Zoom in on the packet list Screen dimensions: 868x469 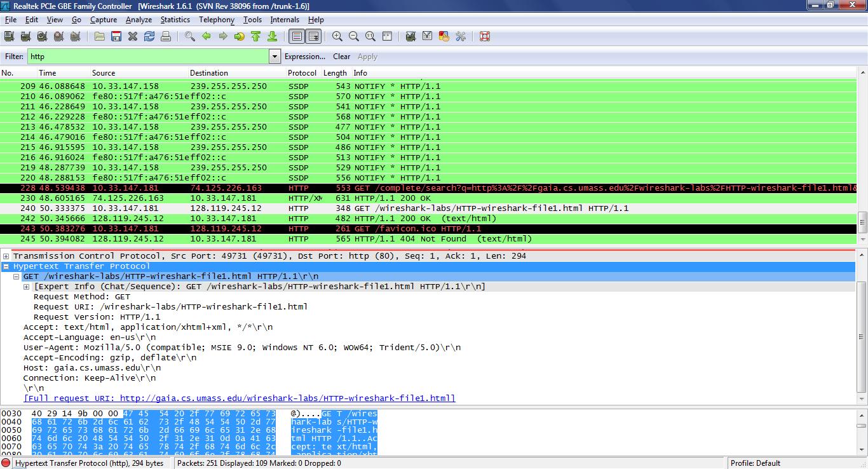337,36
